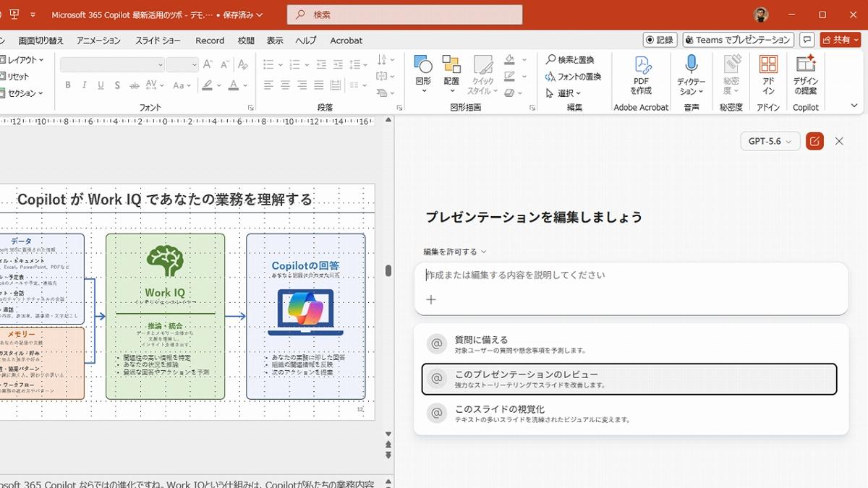Expand the 編集を許可する dropdown
The width and height of the screenshot is (868, 488).
coord(455,252)
